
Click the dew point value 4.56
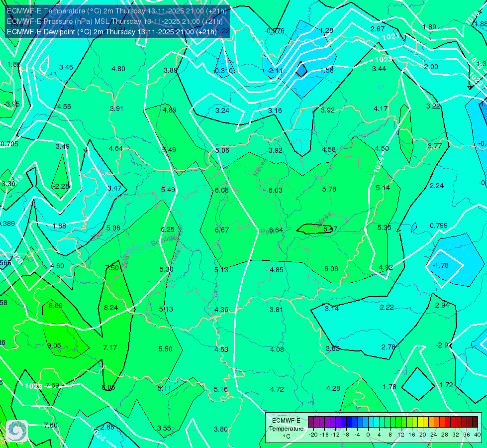click(64, 107)
